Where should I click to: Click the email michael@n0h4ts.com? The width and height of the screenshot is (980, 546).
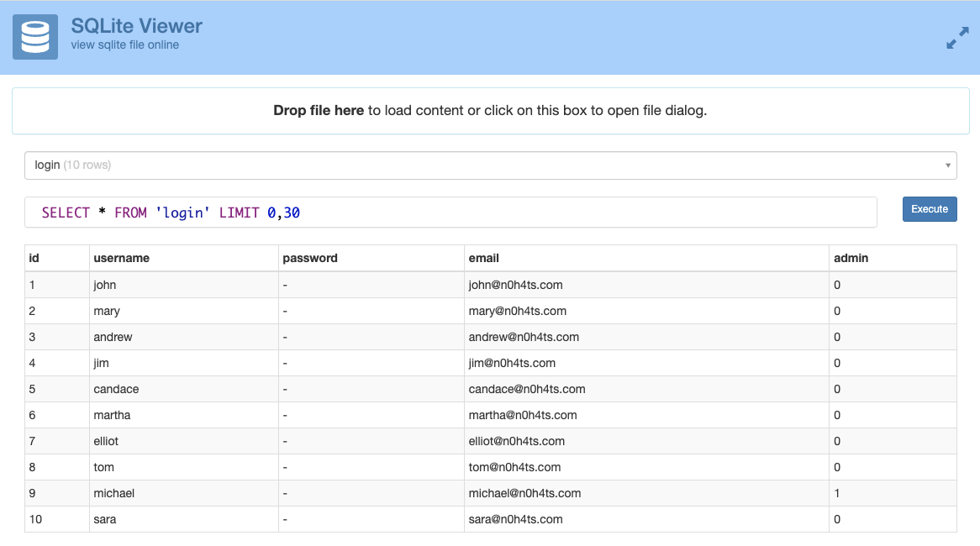[x=525, y=494]
